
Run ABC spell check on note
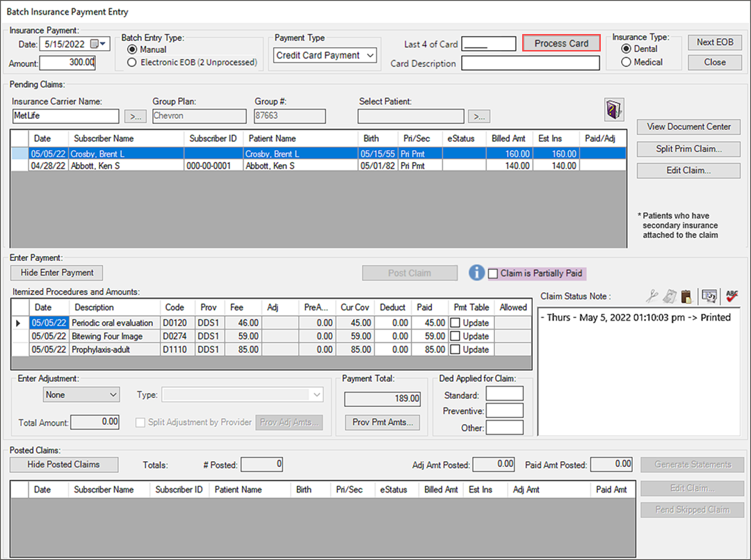pyautogui.click(x=731, y=296)
